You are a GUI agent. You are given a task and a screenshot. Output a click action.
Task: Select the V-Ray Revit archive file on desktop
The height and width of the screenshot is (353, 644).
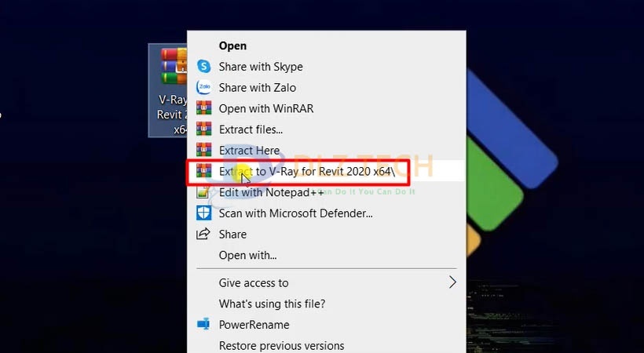[169, 88]
